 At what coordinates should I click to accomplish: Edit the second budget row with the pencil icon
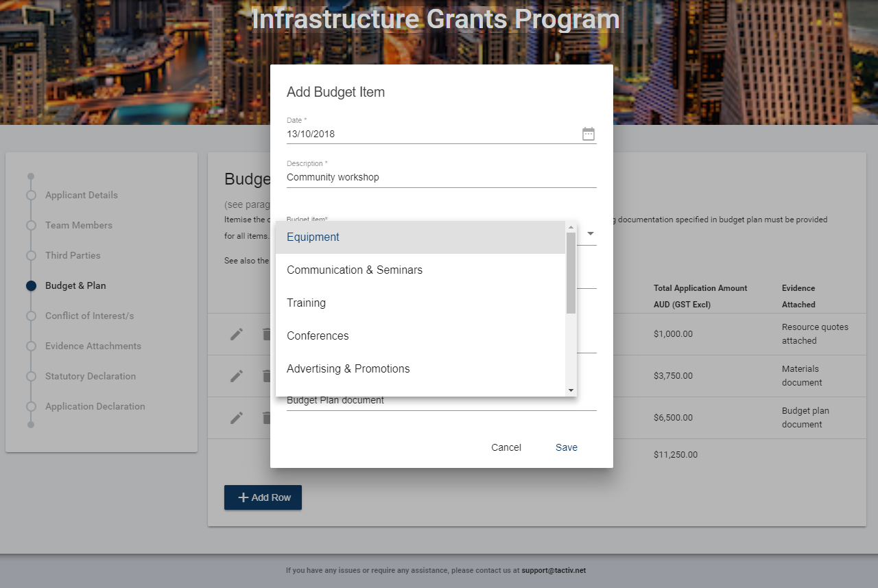[236, 376]
